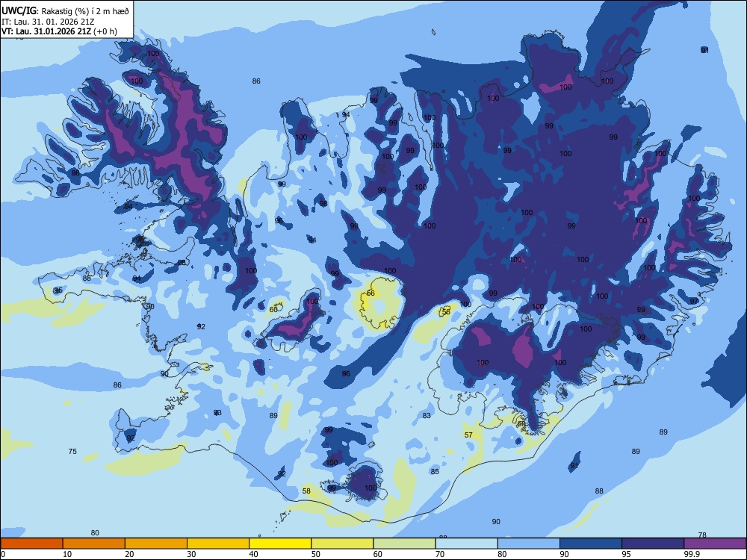Click the title text 'Rakastig (%) í 2 m hæð'

(x=85, y=10)
